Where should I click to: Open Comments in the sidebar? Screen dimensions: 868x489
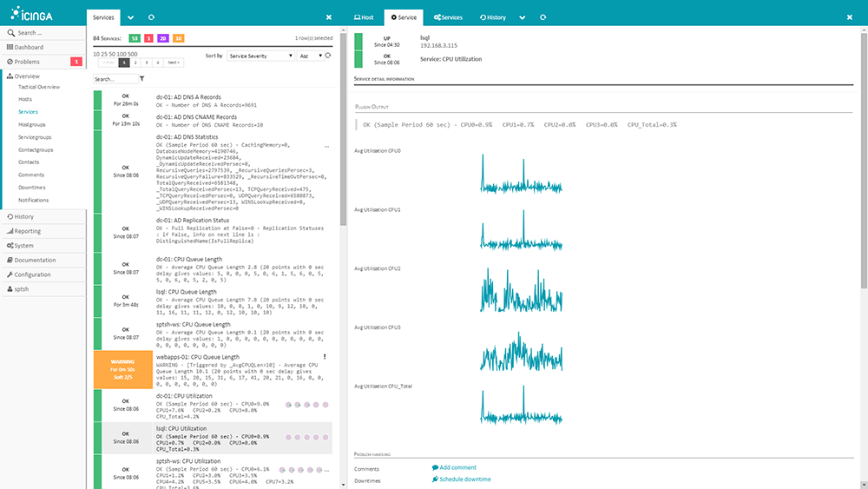[x=30, y=175]
